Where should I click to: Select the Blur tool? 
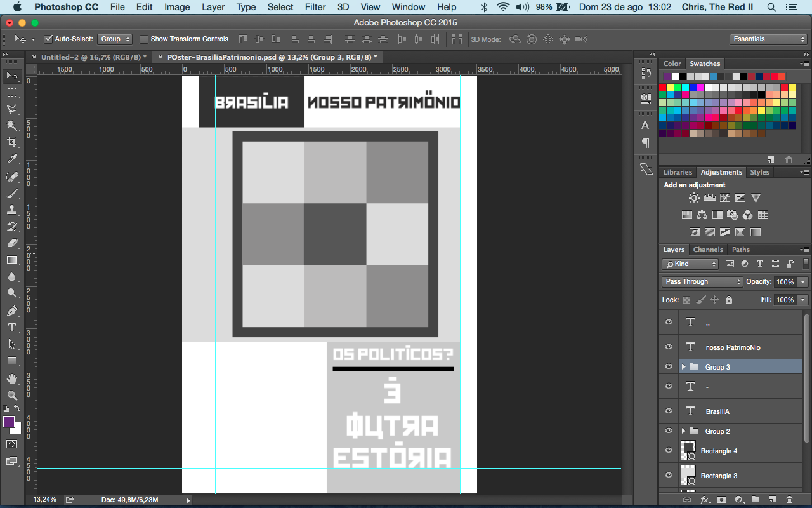(12, 276)
